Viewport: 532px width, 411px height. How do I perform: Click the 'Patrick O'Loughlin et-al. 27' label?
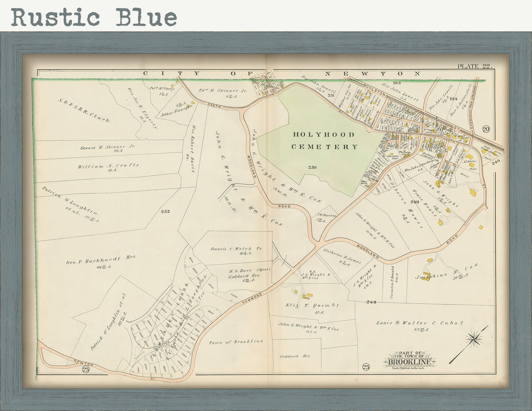tap(71, 205)
